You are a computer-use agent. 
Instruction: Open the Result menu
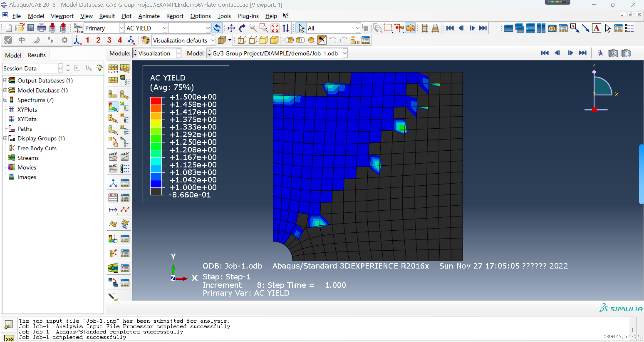click(x=107, y=16)
